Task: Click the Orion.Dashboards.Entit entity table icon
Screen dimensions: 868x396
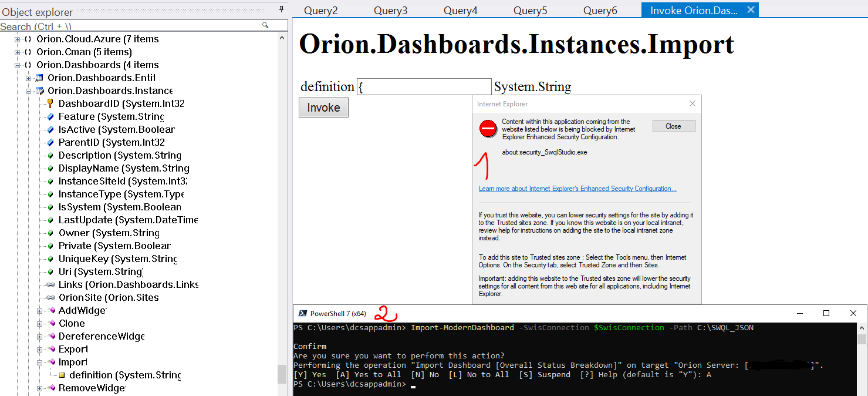Action: point(39,78)
